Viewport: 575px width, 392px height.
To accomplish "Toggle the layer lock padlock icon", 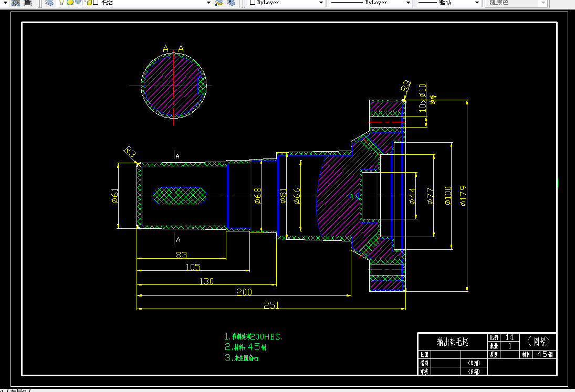I will pyautogui.click(x=88, y=3).
